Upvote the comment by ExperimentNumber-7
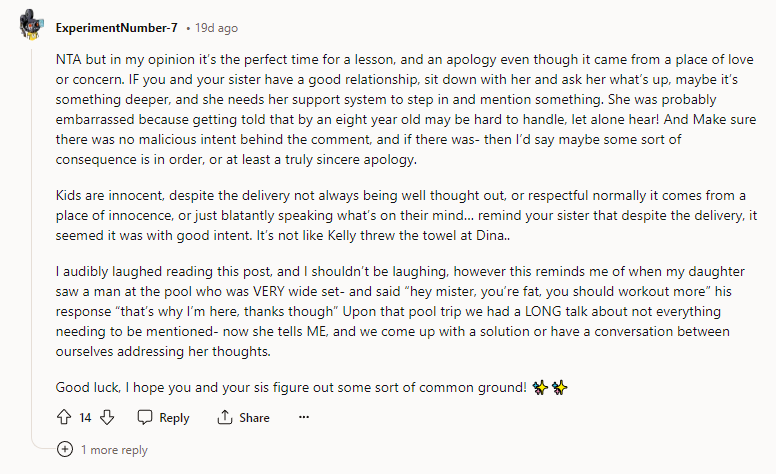The height and width of the screenshot is (474, 776). tap(64, 417)
